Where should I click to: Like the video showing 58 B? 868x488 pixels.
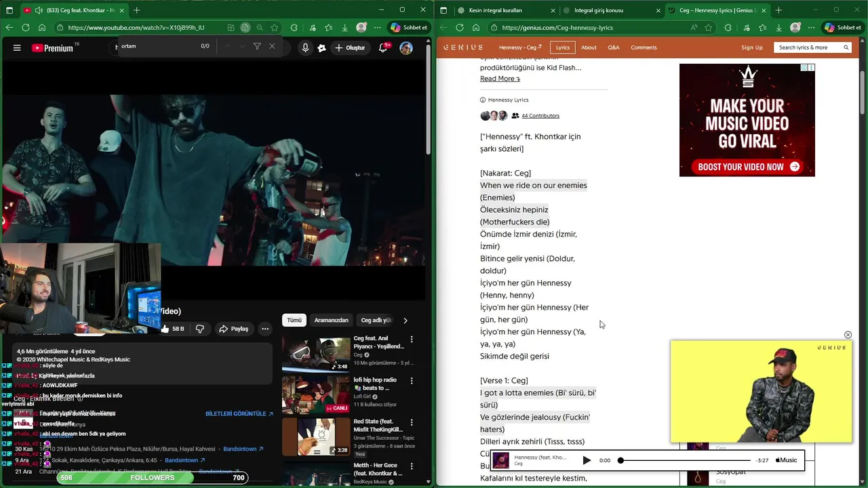click(x=174, y=329)
